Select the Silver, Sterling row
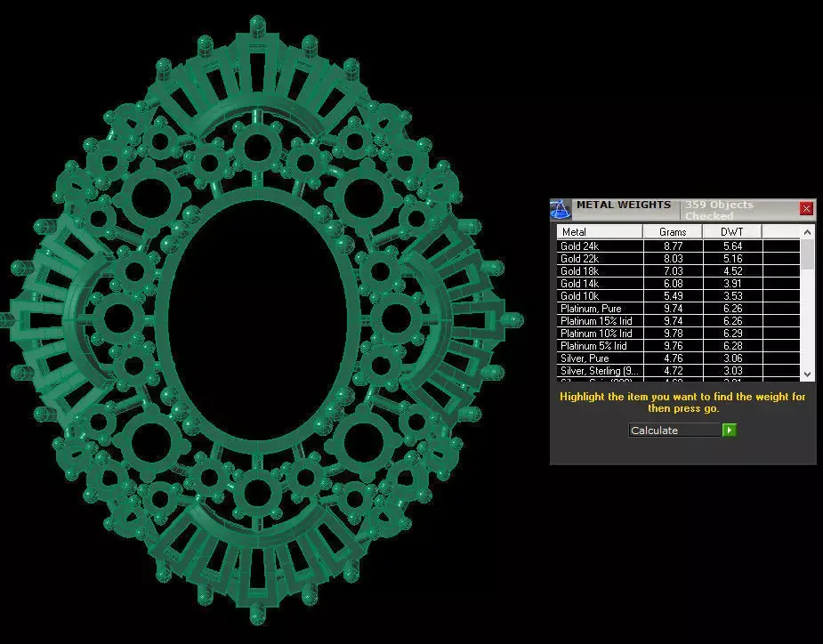This screenshot has width=823, height=644. tap(678, 371)
